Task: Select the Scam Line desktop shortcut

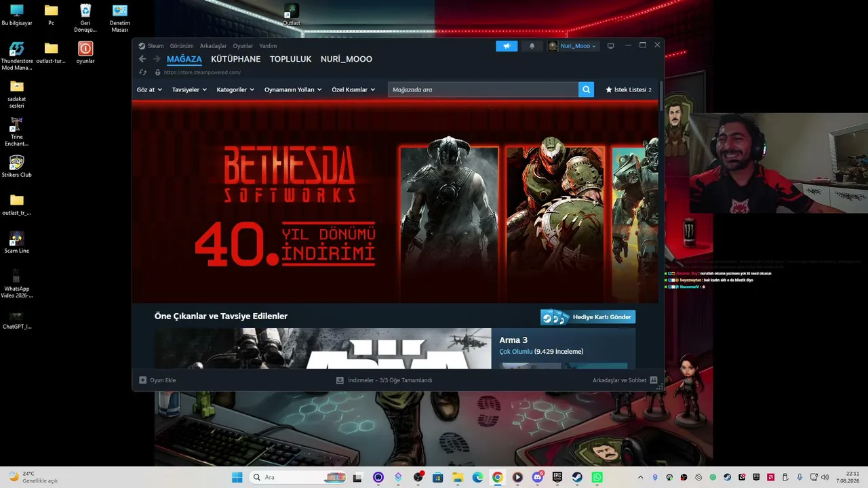Action: coord(17,243)
